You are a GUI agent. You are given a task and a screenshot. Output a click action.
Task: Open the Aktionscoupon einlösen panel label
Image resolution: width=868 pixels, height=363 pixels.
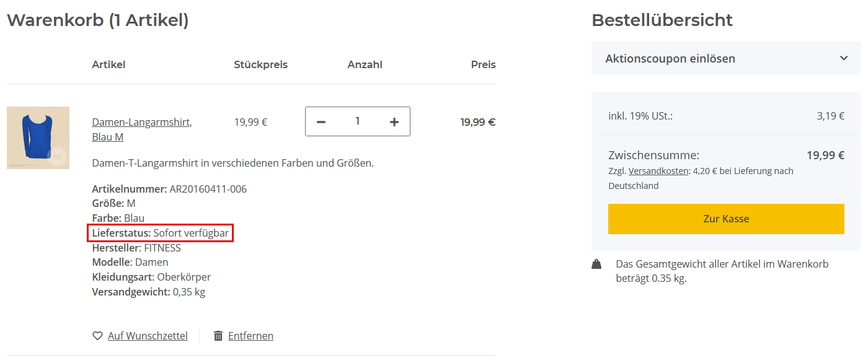coord(670,59)
